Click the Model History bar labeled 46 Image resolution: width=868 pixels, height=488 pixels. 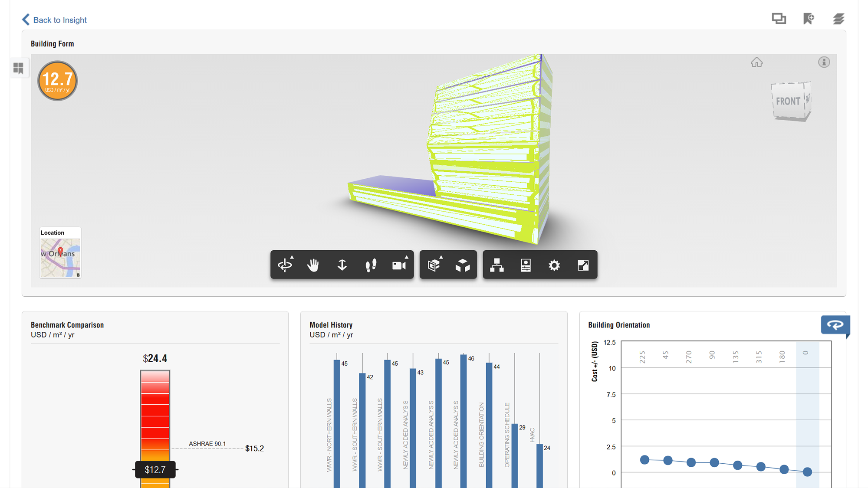[464, 421]
